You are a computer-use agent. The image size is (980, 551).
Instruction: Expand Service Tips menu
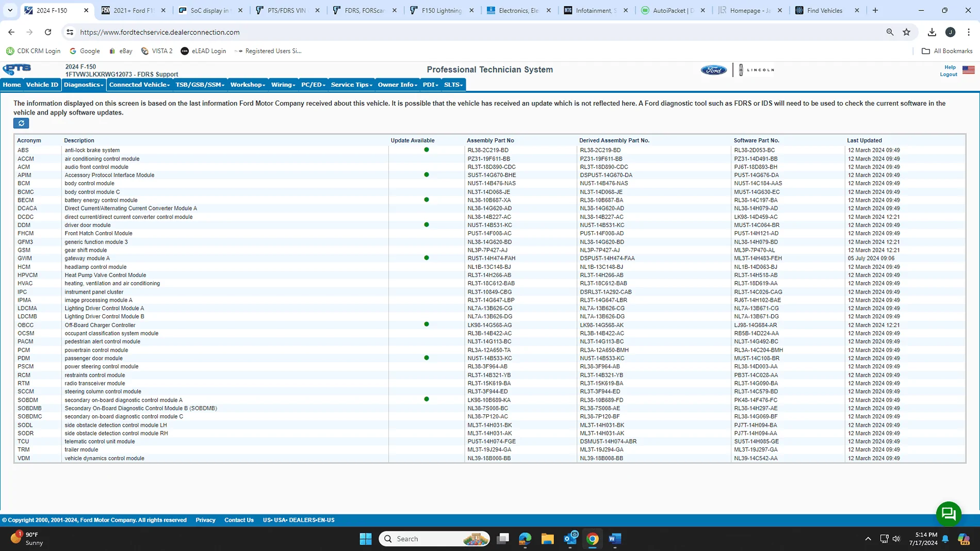(352, 85)
